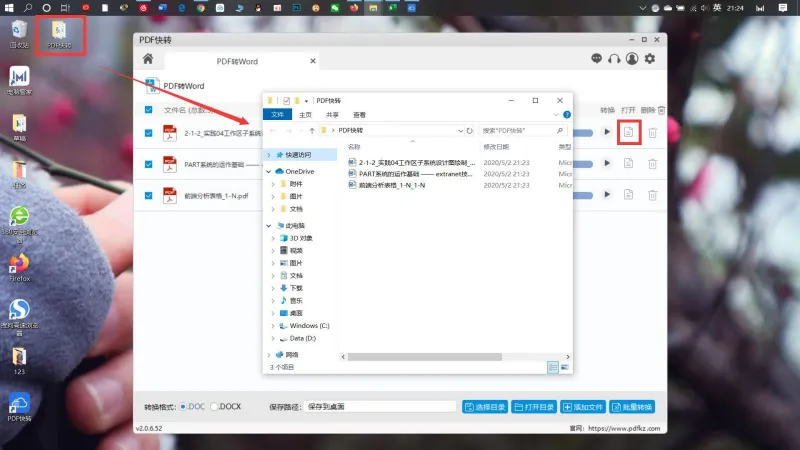The height and width of the screenshot is (450, 800).
Task: Collapse the OneDrive tree node
Action: (269, 171)
